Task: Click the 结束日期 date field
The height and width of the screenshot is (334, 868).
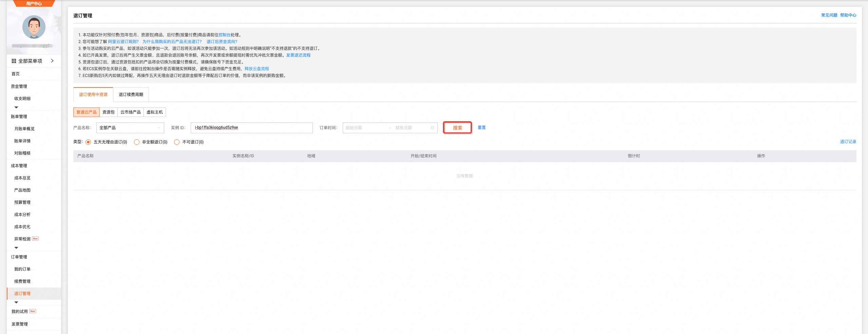Action: click(x=411, y=128)
